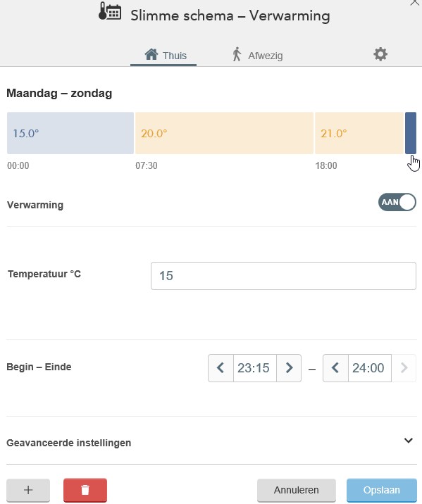
Task: Delete period with red trash button
Action: [85, 490]
